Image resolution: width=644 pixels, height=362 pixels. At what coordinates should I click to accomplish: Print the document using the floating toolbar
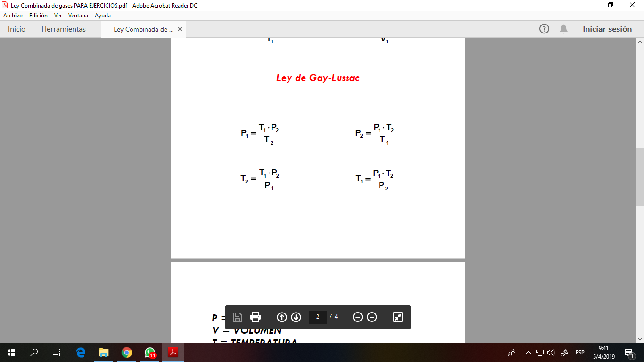(256, 317)
